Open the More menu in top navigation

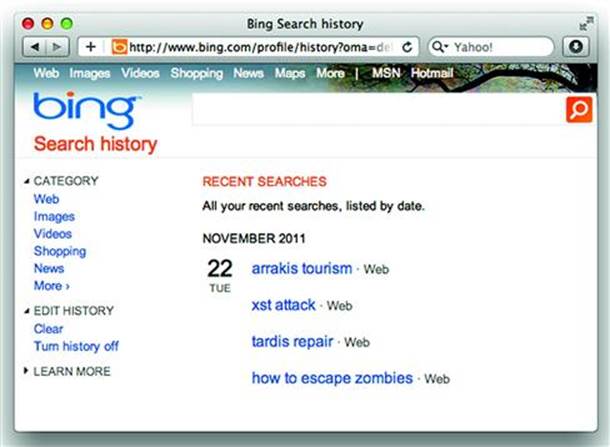click(x=330, y=73)
